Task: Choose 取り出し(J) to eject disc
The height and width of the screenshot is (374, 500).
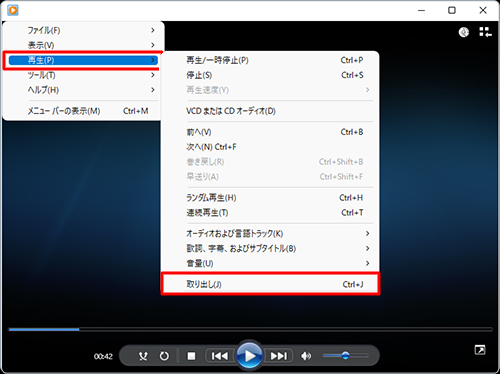Action: tap(270, 284)
